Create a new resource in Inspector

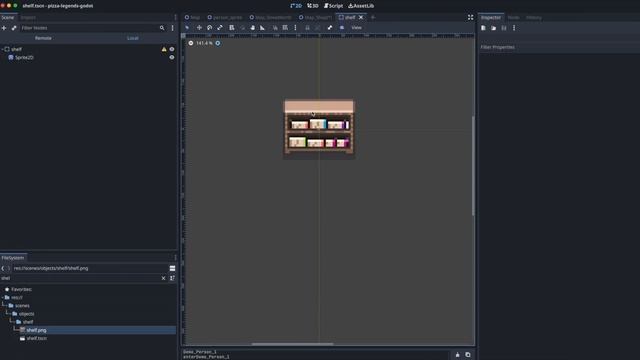point(483,28)
